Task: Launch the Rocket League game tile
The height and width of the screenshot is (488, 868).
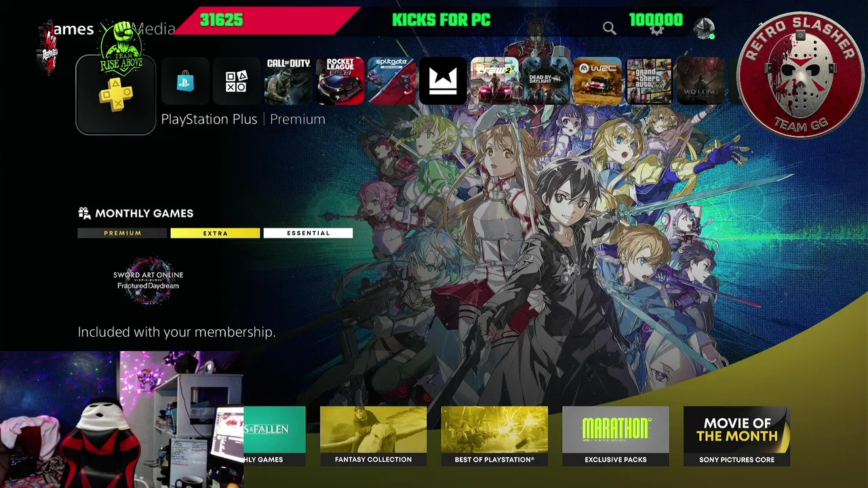Action: point(340,81)
